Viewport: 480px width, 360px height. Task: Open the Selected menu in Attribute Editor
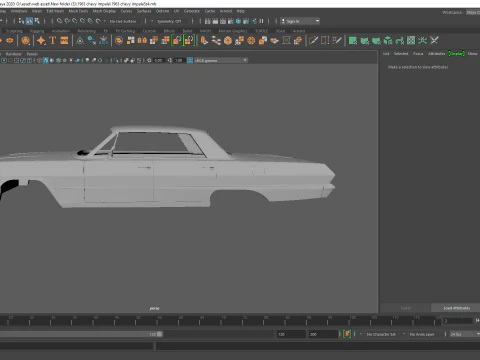[401, 53]
